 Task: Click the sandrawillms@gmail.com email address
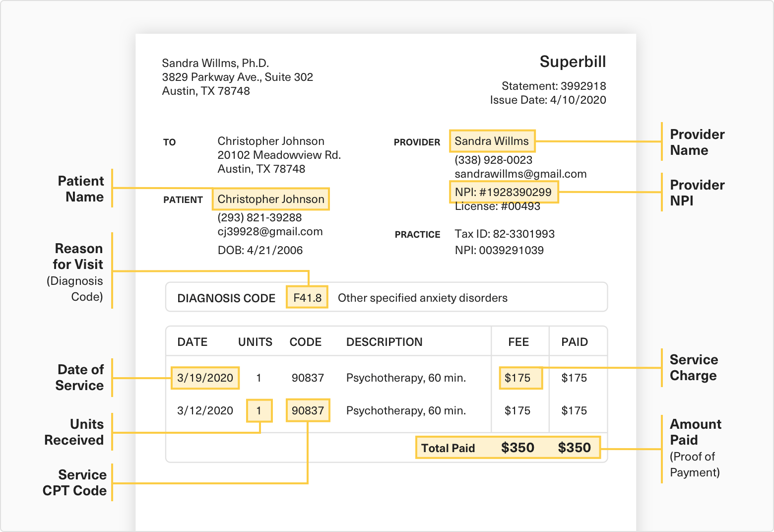pyautogui.click(x=520, y=174)
